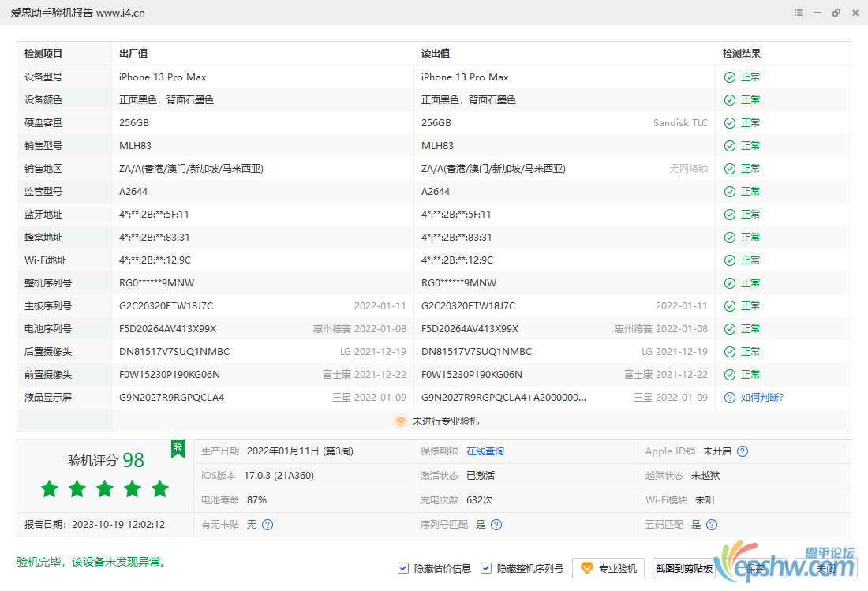Click the 硬盘容量 status check icon
Screen dimensions: 868x591
[730, 123]
